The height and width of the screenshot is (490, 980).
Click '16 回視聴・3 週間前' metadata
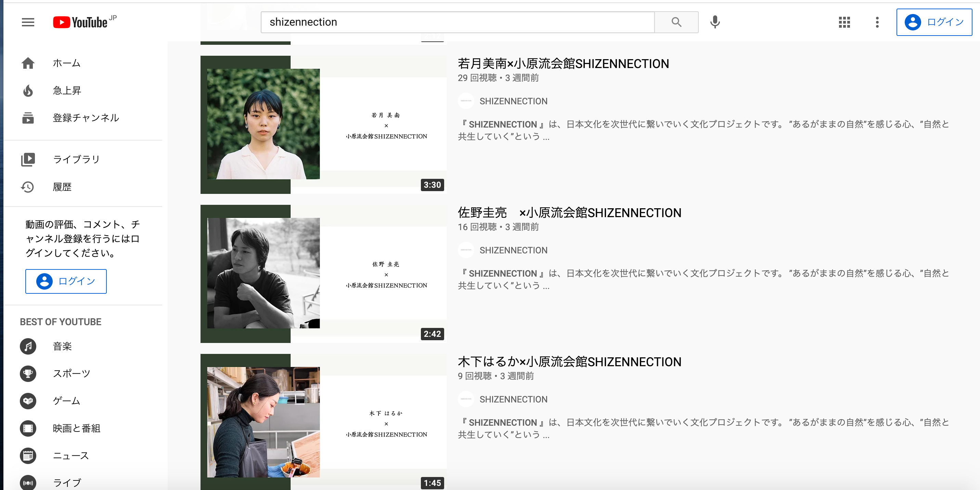(498, 227)
